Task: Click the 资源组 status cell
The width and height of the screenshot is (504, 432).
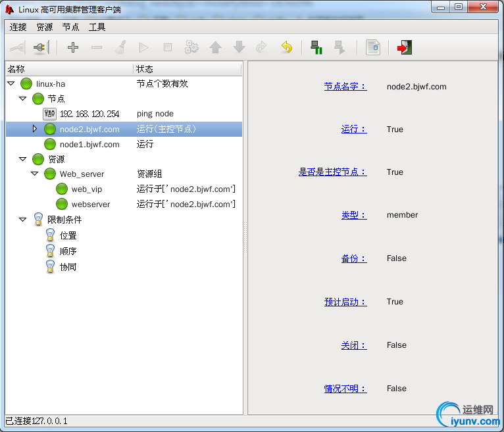Action: (x=149, y=174)
